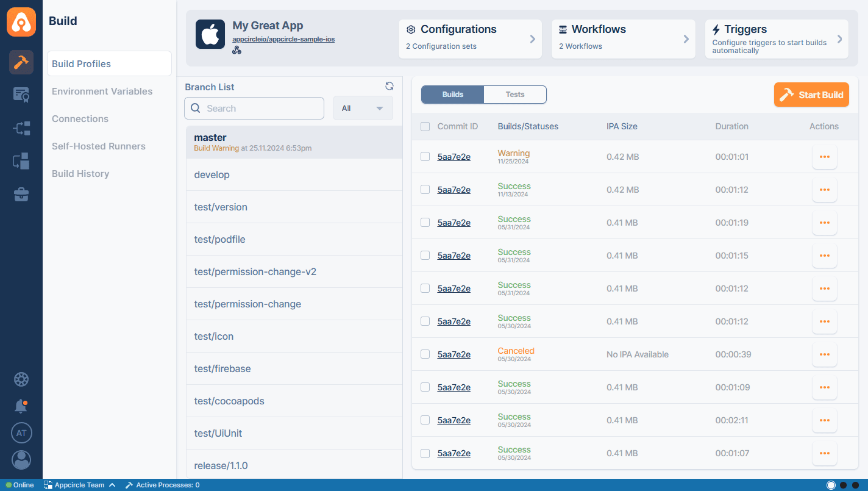This screenshot has width=868, height=491.
Task: Check the build checkbox with duration 00:01:07
Action: (425, 453)
